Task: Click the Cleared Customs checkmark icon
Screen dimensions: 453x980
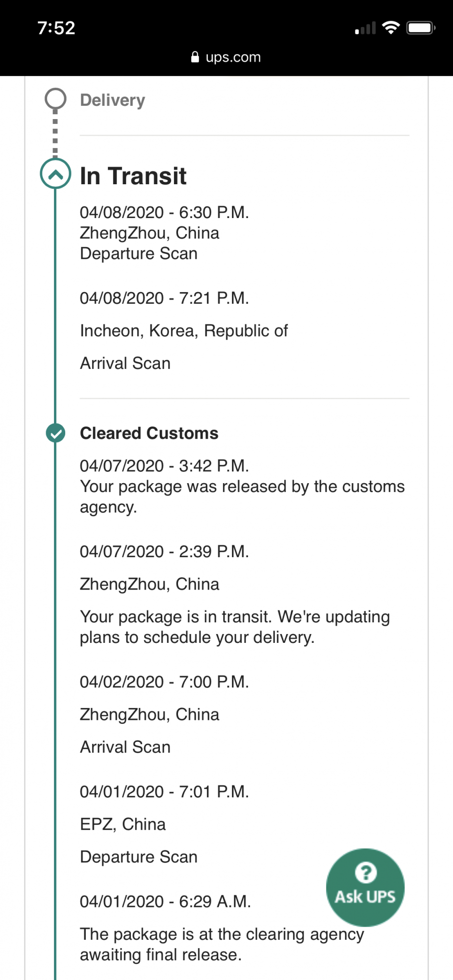Action: pyautogui.click(x=55, y=433)
